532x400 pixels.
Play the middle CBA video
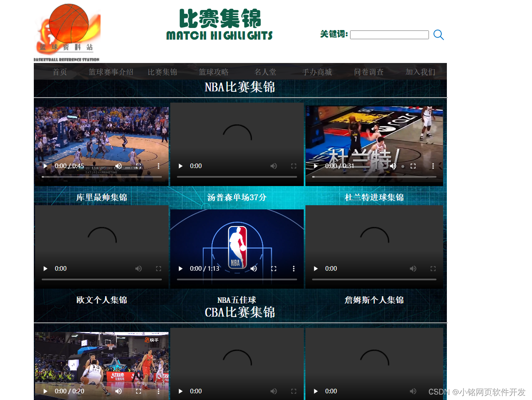[x=180, y=391]
